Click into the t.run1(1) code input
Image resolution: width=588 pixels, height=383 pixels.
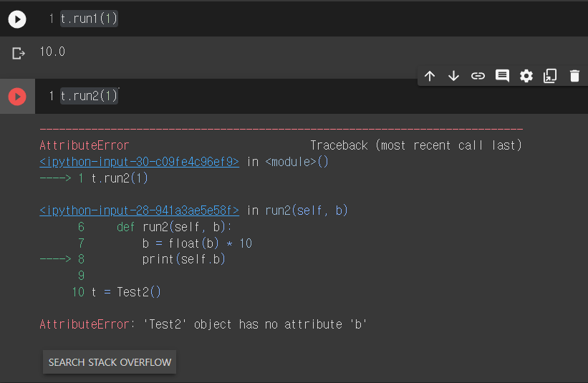(x=89, y=19)
